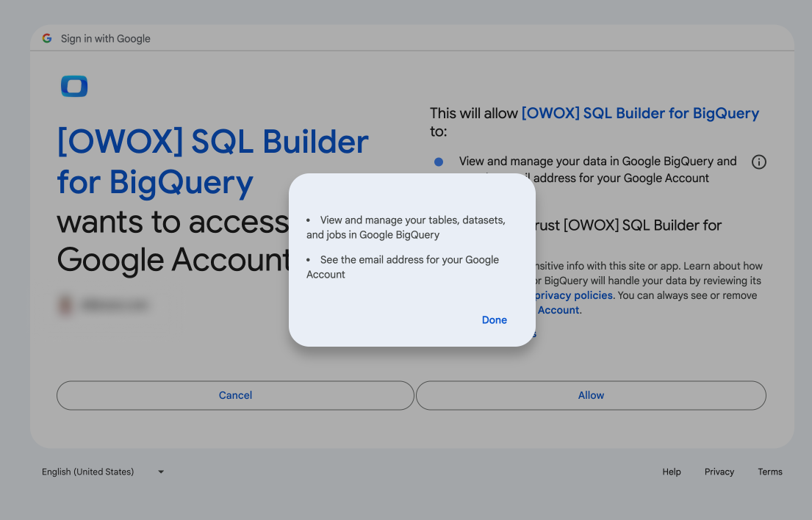Click the popup's "See the email address" bullet text
The width and height of the screenshot is (812, 520).
[x=403, y=267]
